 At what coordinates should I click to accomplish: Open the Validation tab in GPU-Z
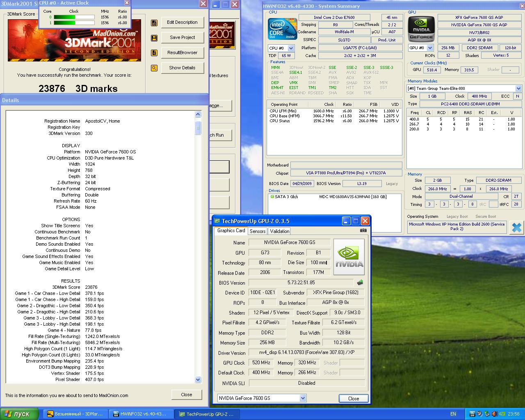click(280, 231)
